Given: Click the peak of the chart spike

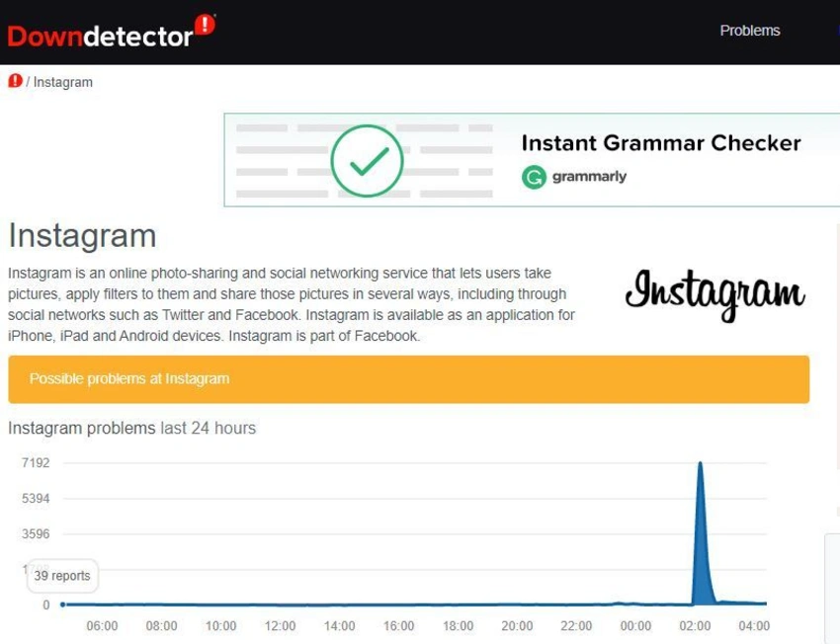Looking at the screenshot, I should coord(701,463).
